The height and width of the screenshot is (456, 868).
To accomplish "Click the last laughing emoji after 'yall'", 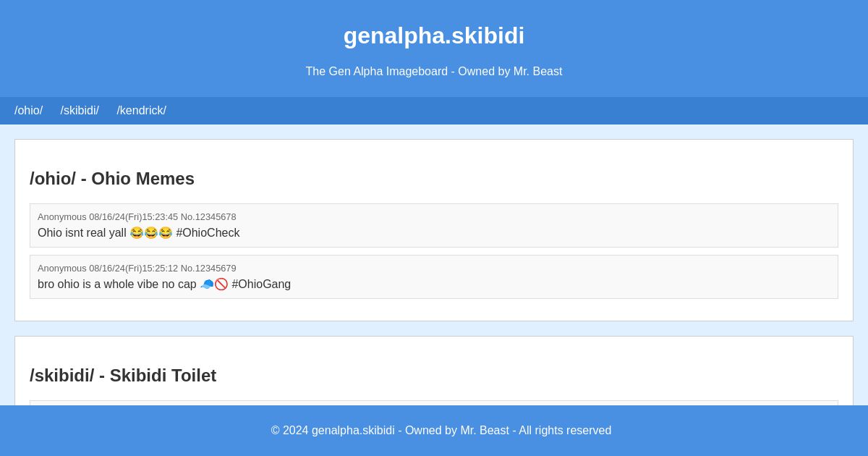I will tap(165, 232).
